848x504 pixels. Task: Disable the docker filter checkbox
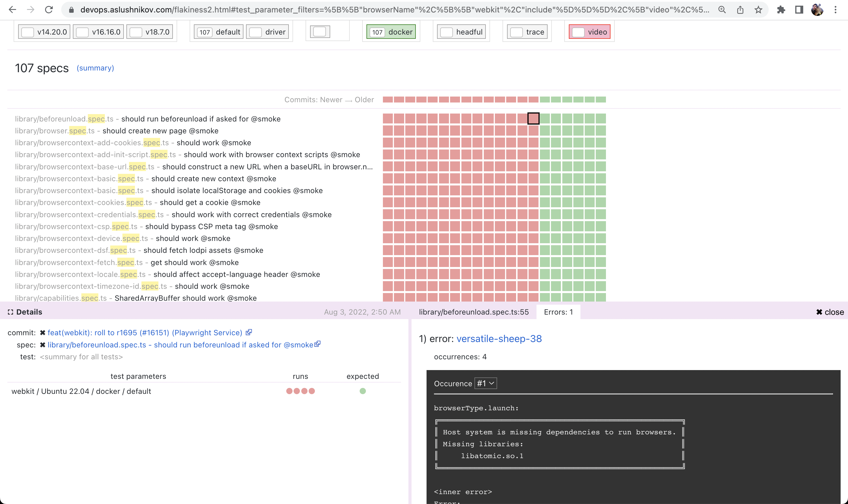(378, 32)
